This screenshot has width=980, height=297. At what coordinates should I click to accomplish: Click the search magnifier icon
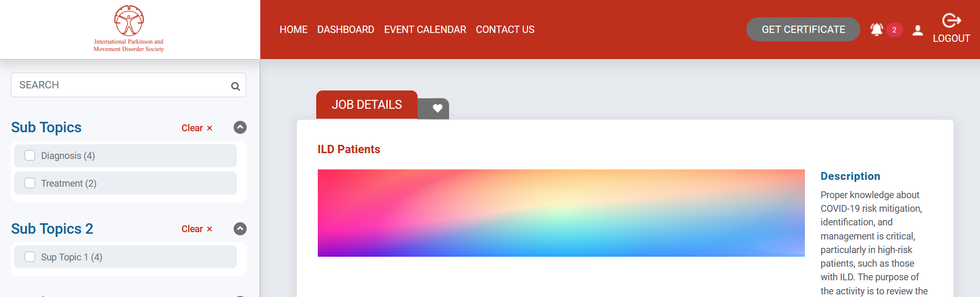pyautogui.click(x=236, y=86)
